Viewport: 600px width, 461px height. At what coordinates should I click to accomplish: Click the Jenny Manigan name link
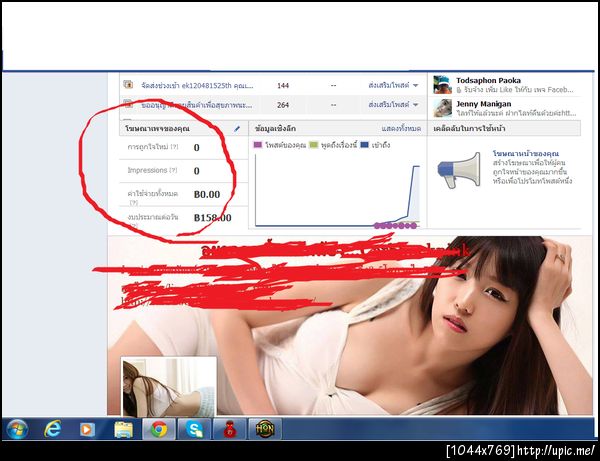[x=483, y=104]
